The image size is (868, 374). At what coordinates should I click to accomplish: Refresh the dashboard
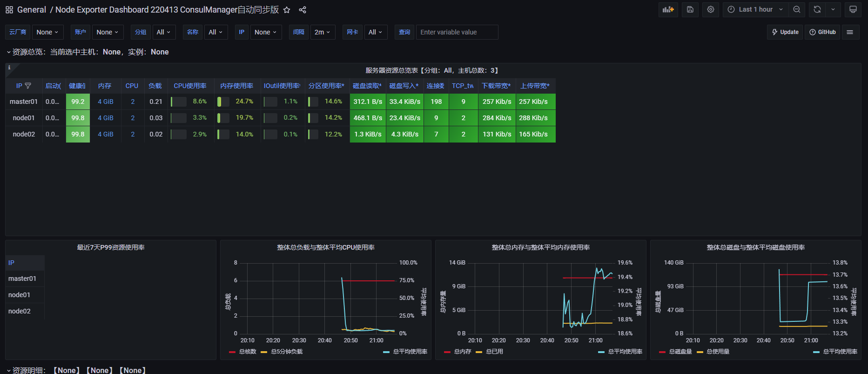pyautogui.click(x=817, y=10)
